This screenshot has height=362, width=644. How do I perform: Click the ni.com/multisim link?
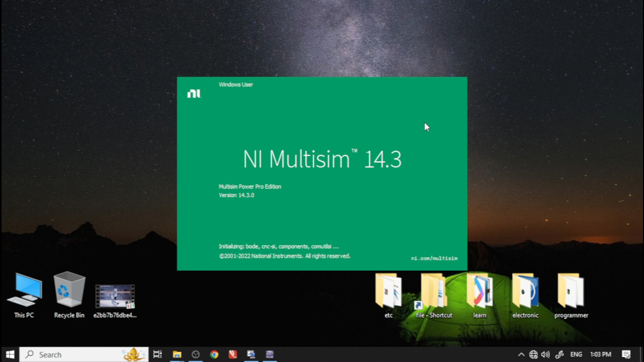[434, 258]
